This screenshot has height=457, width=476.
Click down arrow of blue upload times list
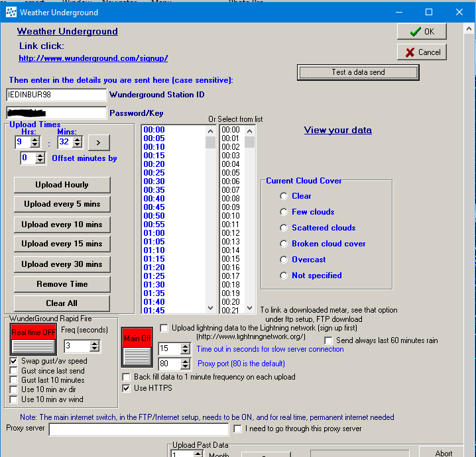pos(210,308)
